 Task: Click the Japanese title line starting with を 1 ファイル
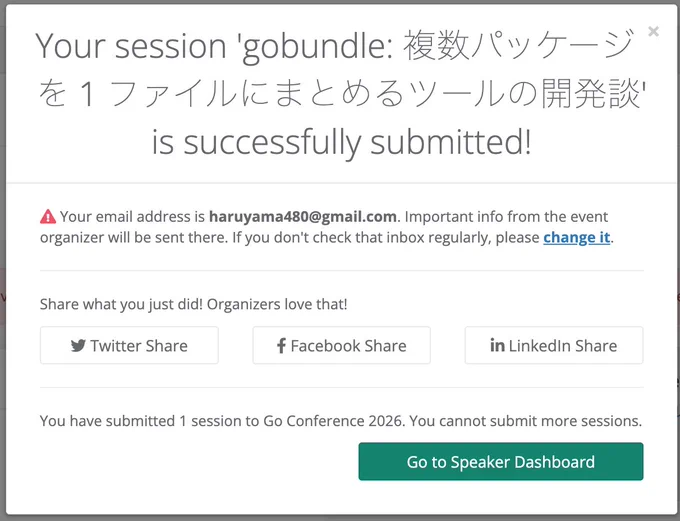tap(342, 94)
